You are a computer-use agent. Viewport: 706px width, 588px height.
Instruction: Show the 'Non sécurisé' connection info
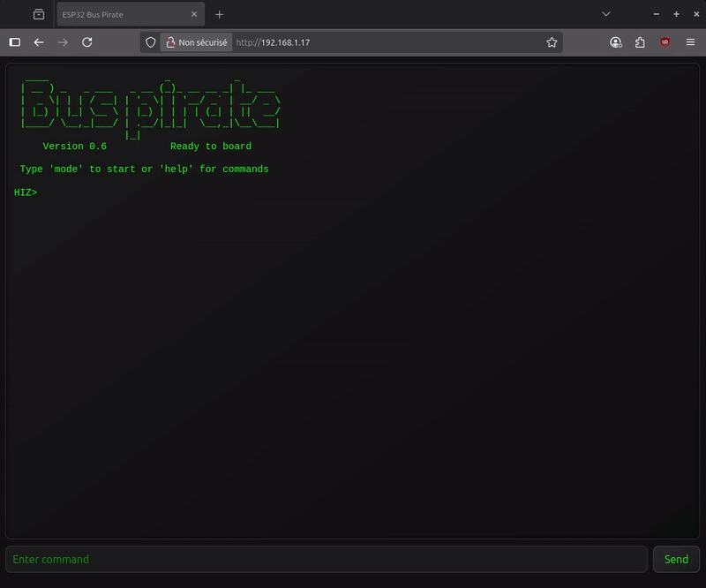pos(196,42)
